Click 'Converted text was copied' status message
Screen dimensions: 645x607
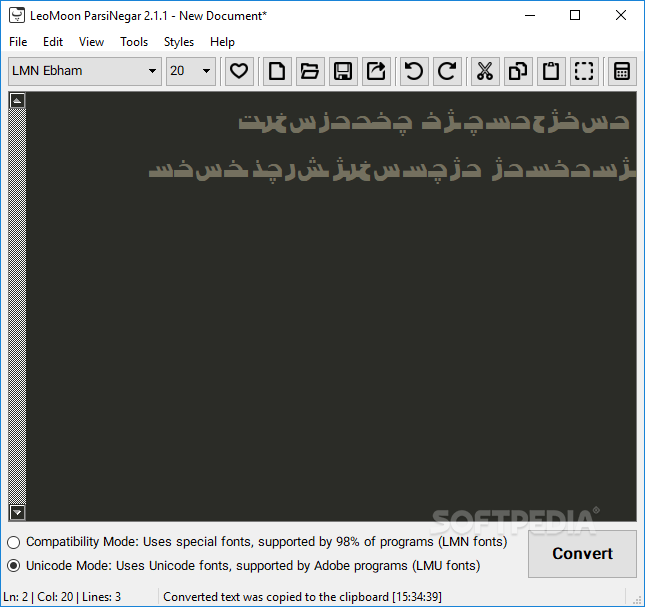click(x=302, y=597)
